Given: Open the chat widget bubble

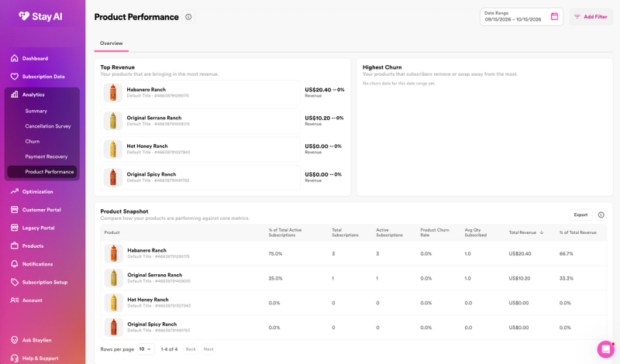Looking at the screenshot, I should (x=605, y=349).
